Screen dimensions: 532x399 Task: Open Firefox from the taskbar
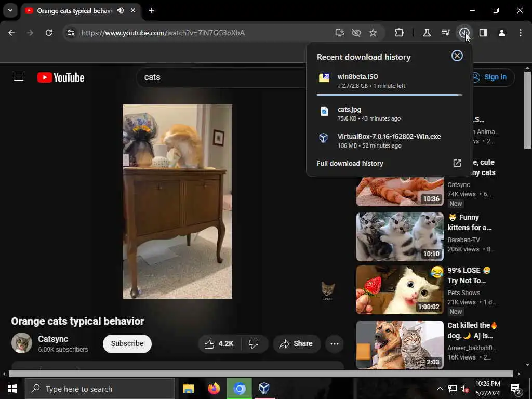(214, 389)
